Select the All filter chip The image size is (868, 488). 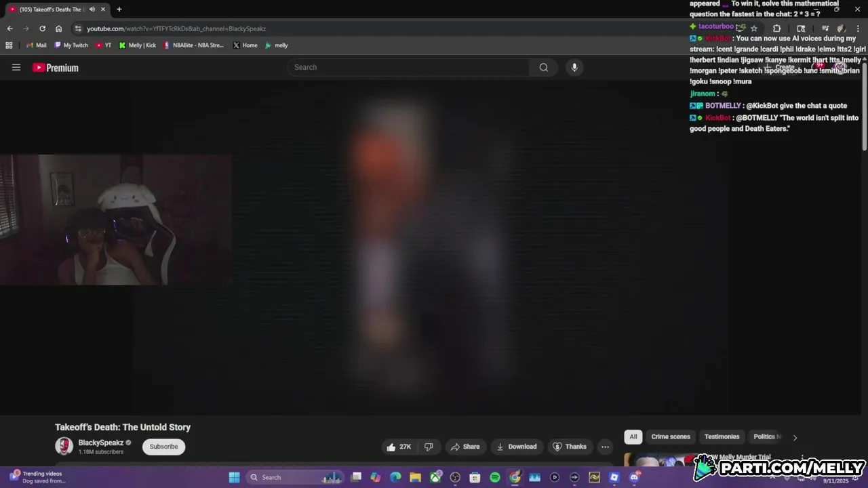633,436
